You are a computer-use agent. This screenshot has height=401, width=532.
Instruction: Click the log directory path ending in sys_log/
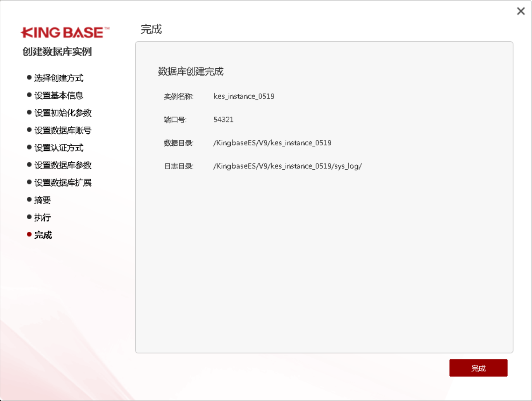pos(287,166)
